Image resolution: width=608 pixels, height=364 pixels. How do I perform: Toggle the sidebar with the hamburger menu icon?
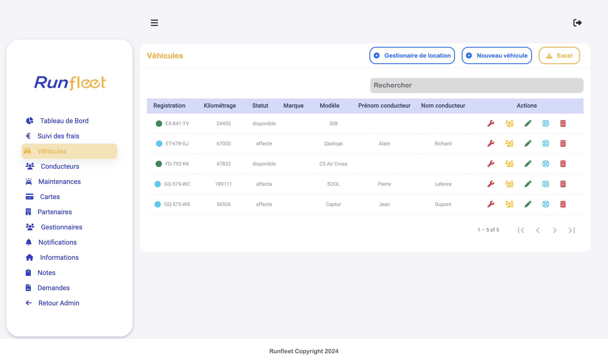[x=154, y=23]
